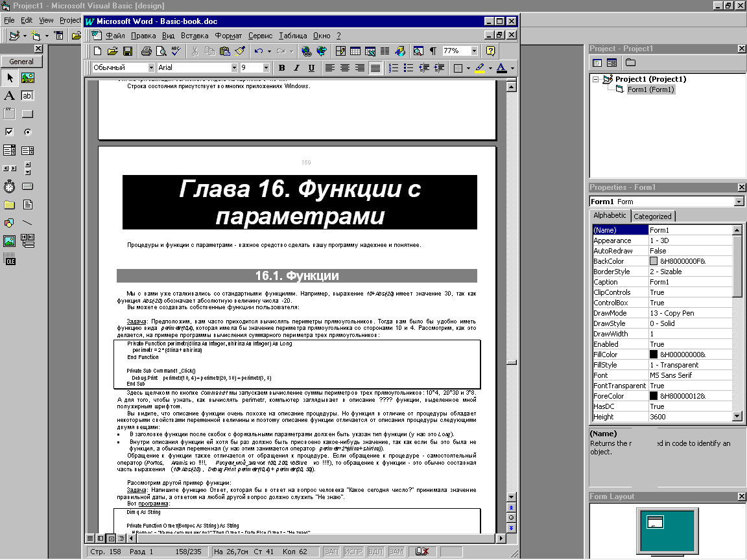747x560 pixels.
Task: Click Word document vertical scroll down arrow
Action: coord(511,496)
